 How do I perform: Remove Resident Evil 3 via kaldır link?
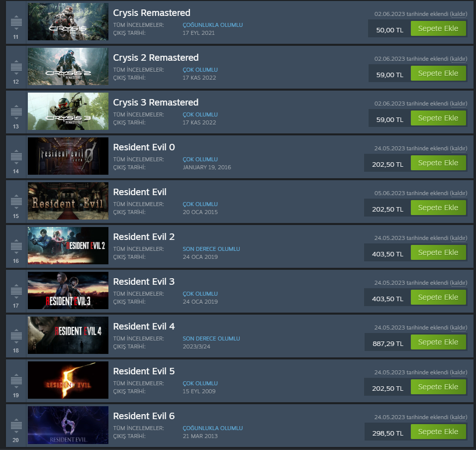pyautogui.click(x=459, y=283)
